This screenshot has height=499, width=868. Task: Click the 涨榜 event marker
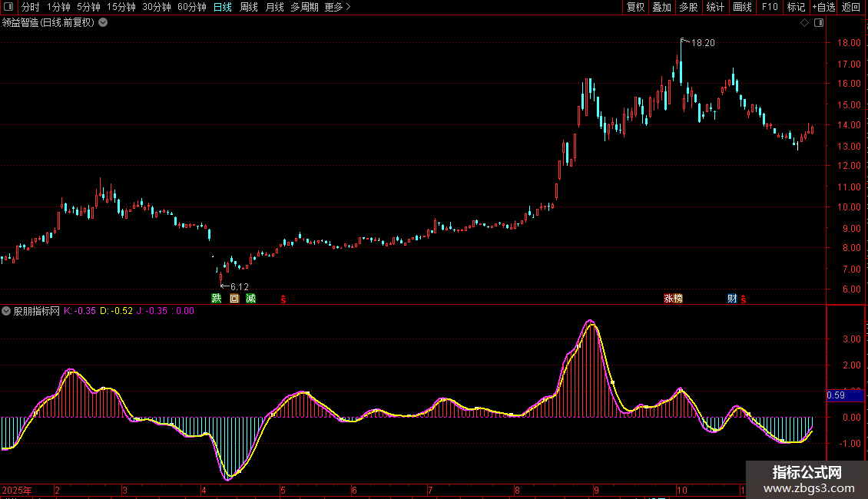(x=673, y=298)
